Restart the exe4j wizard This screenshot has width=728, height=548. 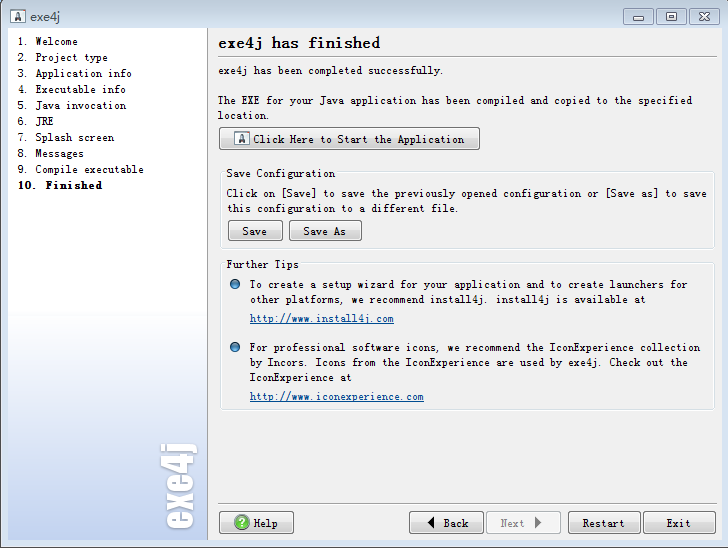pyautogui.click(x=604, y=523)
